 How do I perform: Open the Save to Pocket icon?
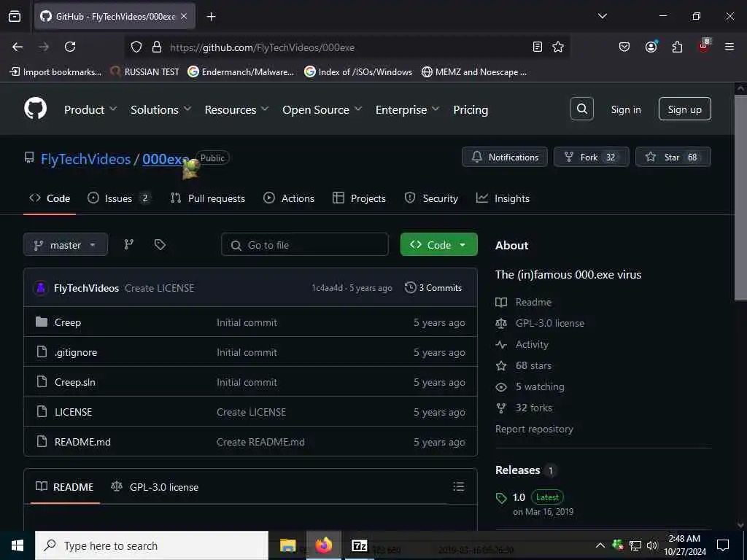624,47
